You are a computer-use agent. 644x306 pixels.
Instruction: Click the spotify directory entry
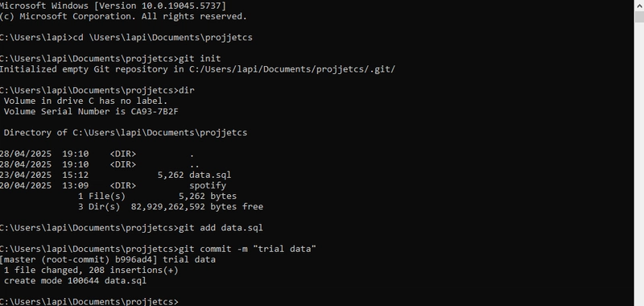click(208, 186)
